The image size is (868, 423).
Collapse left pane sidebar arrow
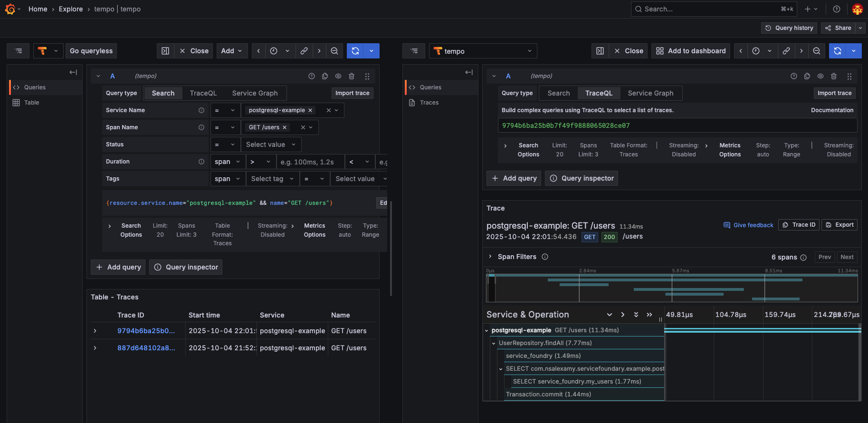tap(73, 72)
